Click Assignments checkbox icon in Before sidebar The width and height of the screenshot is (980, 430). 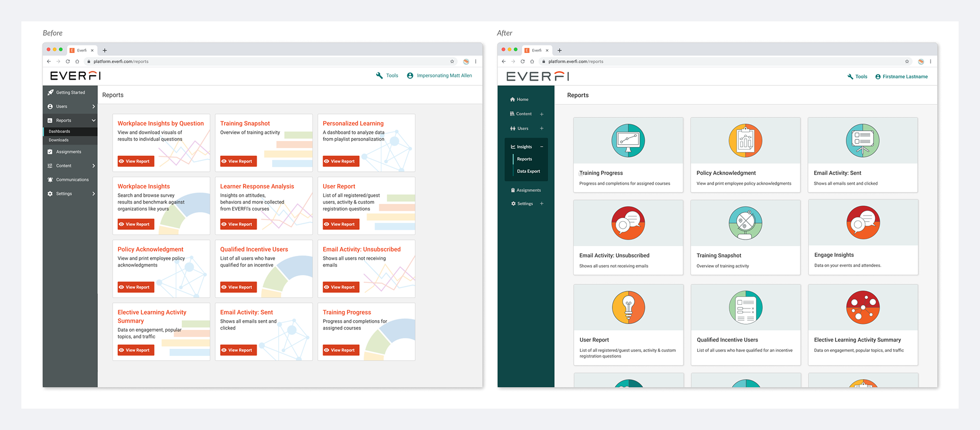[x=50, y=152]
